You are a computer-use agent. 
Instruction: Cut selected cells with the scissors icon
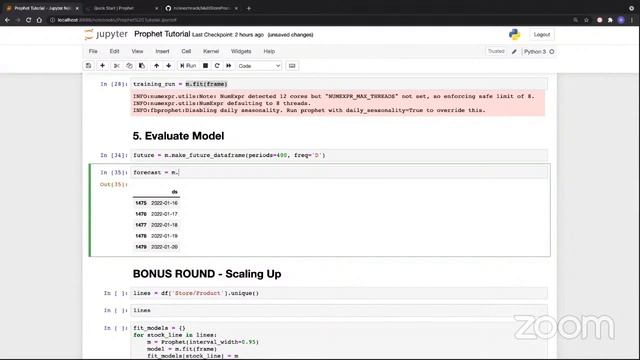point(117,66)
